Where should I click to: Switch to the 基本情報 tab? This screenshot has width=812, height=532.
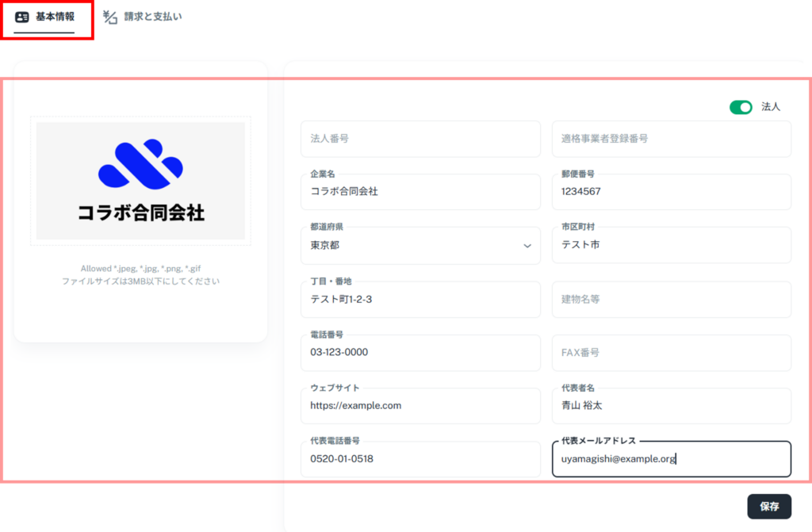[54, 17]
